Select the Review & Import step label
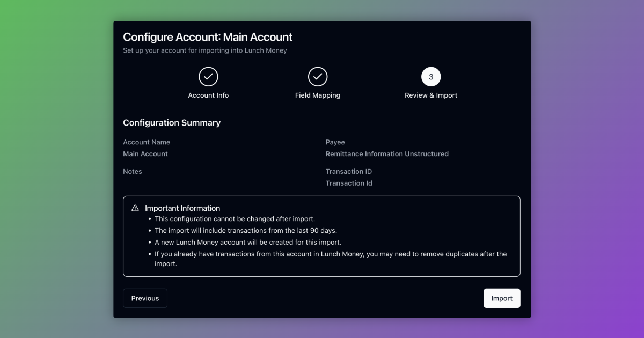Viewport: 644px width, 338px height. click(x=431, y=95)
